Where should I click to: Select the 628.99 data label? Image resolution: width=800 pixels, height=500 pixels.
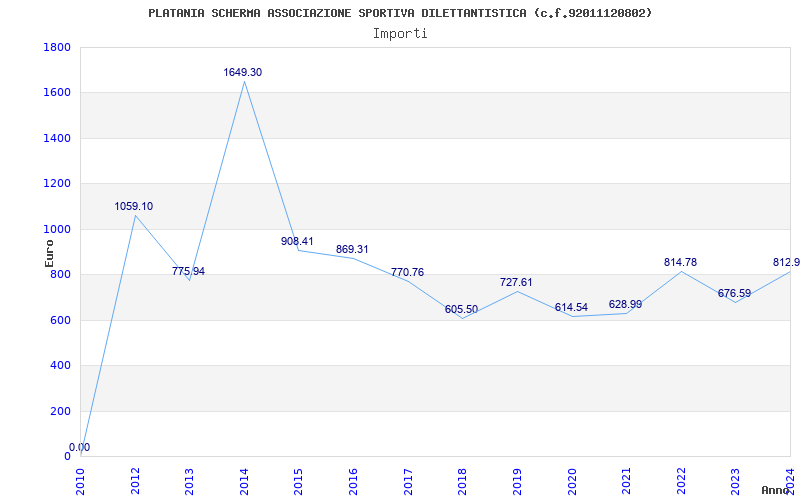625,305
